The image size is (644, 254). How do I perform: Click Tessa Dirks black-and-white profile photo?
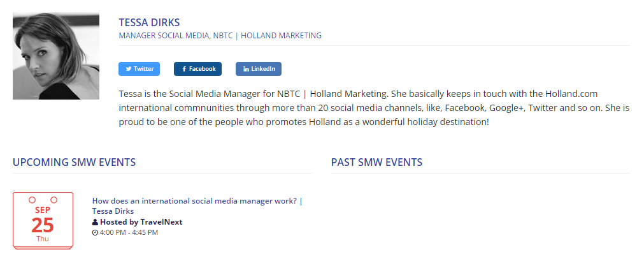coord(56,56)
